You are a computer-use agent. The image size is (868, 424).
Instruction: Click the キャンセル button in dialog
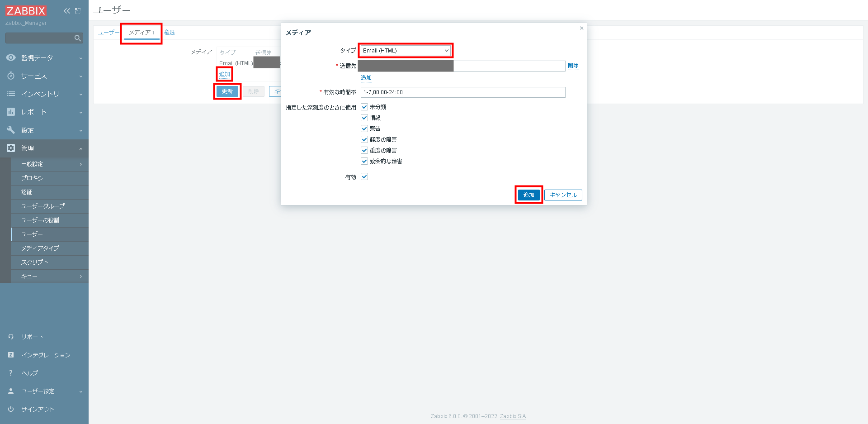point(563,195)
